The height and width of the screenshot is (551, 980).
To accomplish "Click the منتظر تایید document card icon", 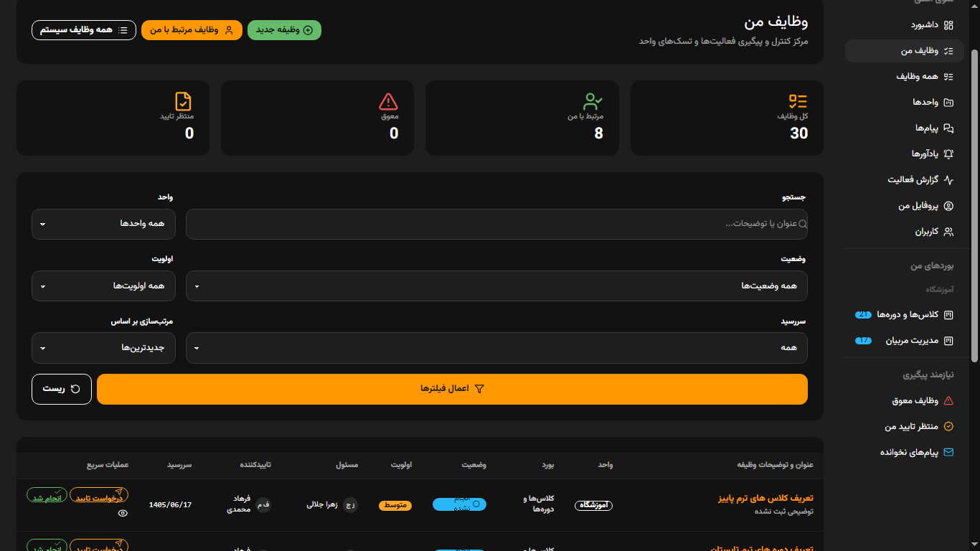I will pos(184,101).
